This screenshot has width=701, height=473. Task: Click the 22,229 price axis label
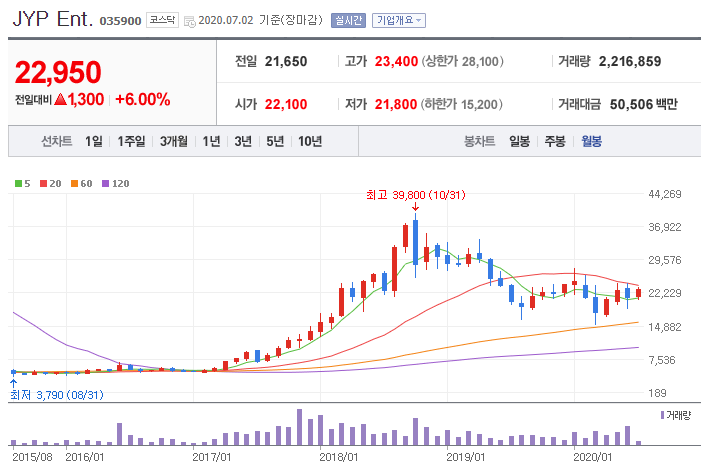click(665, 293)
